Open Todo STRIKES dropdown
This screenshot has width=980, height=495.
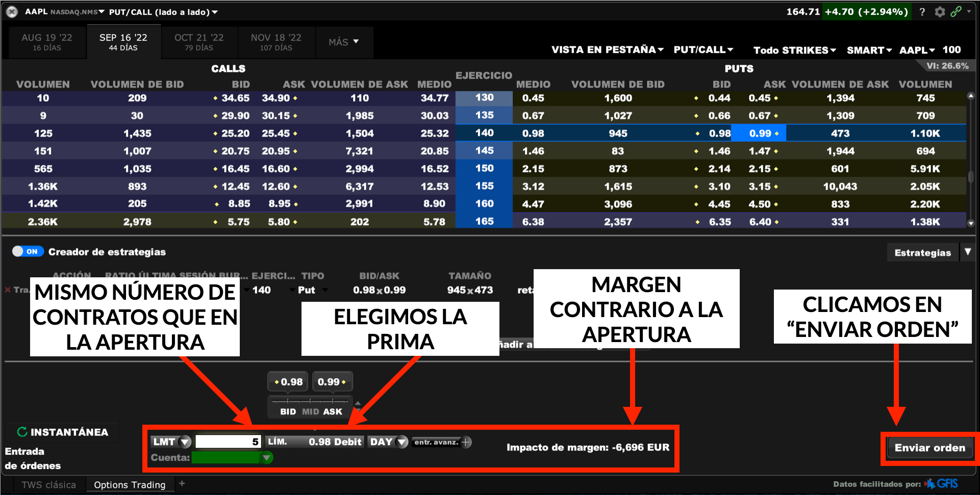[795, 50]
